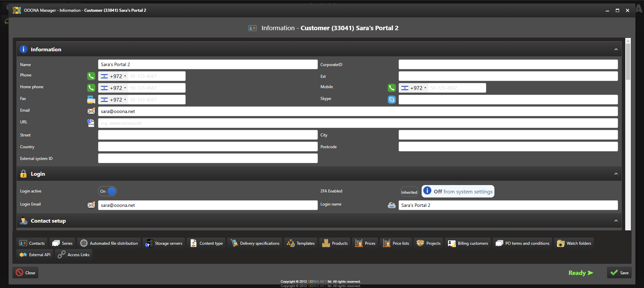The image size is (644, 288).
Task: Toggle the Login active switch off
Action: coord(107,191)
